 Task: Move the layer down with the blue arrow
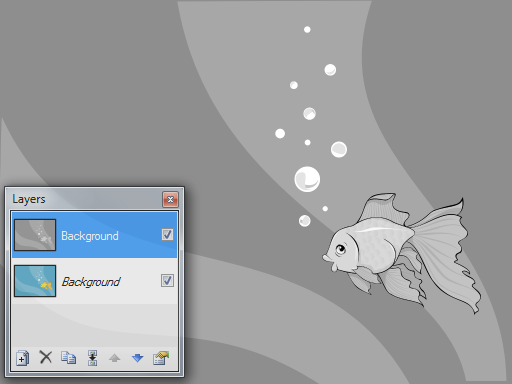137,358
